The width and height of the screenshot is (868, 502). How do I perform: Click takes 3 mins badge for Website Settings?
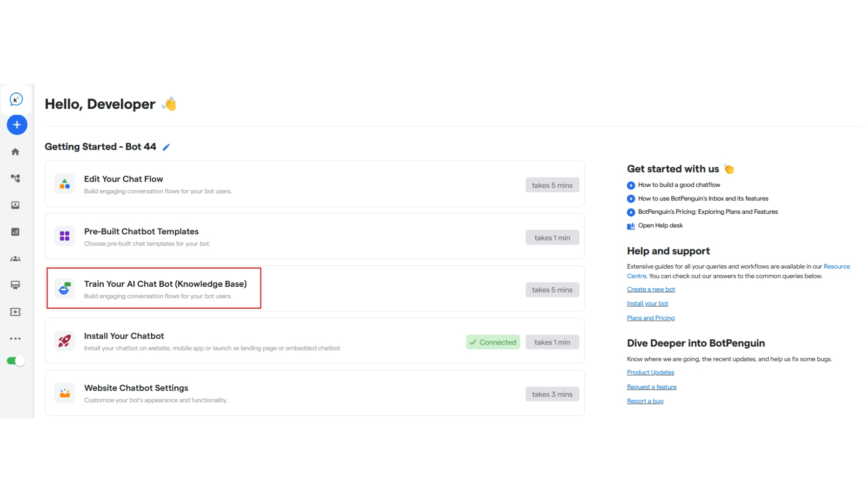552,394
